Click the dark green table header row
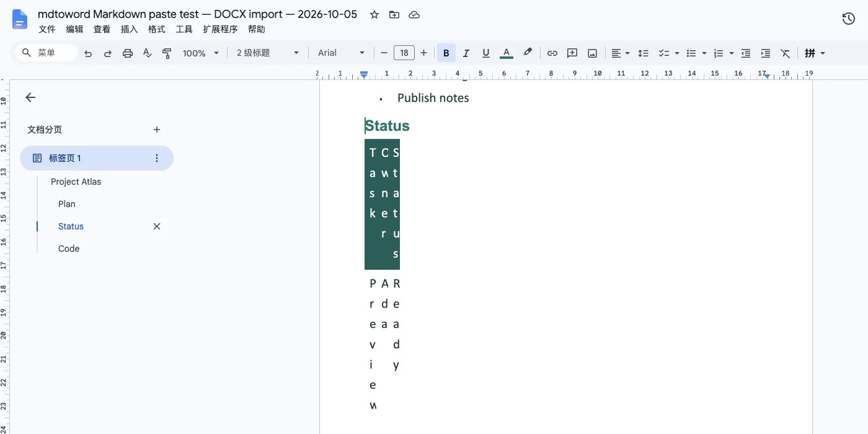This screenshot has height=434, width=868. point(382,204)
